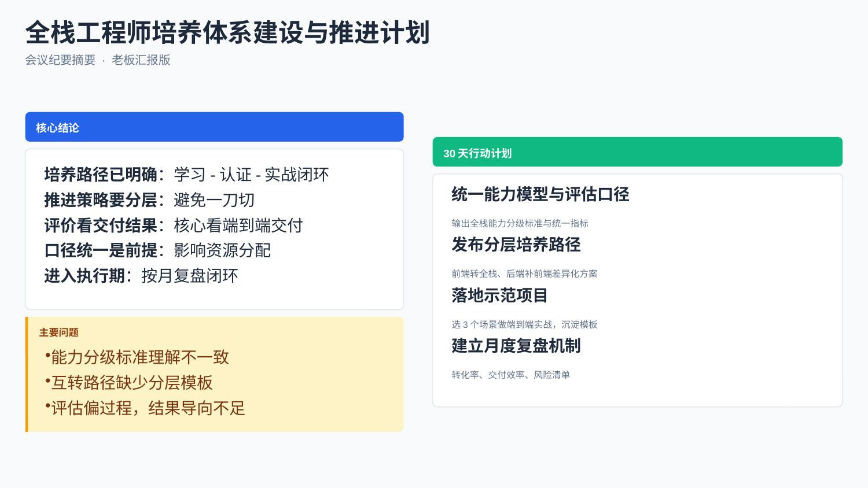The image size is (868, 488).
Task: Select bullet 能力分级标准理解不一致
Action: pyautogui.click(x=137, y=357)
